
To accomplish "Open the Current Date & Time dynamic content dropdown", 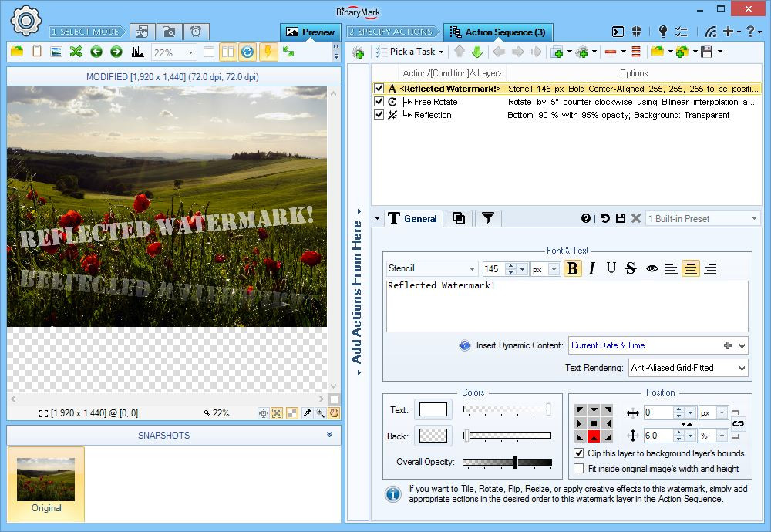I will point(742,345).
